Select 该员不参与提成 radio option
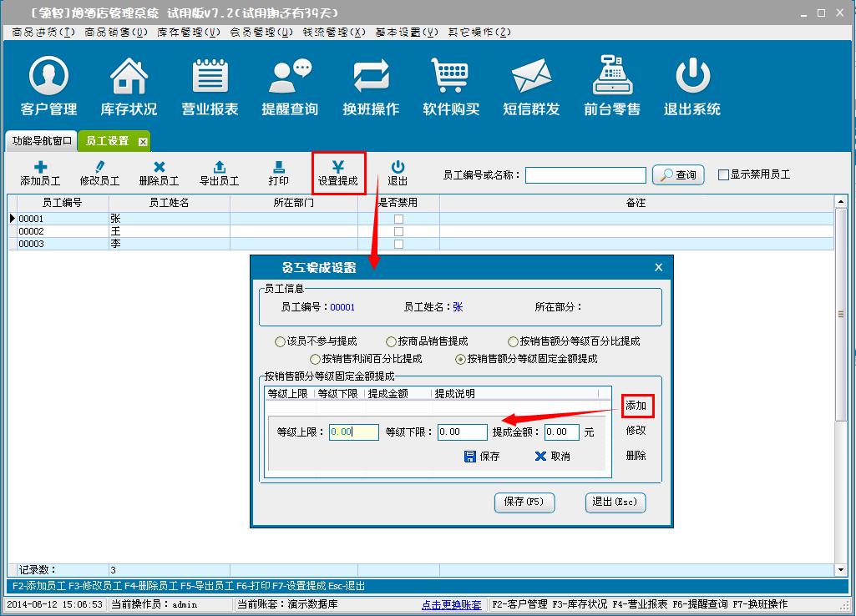 point(280,341)
